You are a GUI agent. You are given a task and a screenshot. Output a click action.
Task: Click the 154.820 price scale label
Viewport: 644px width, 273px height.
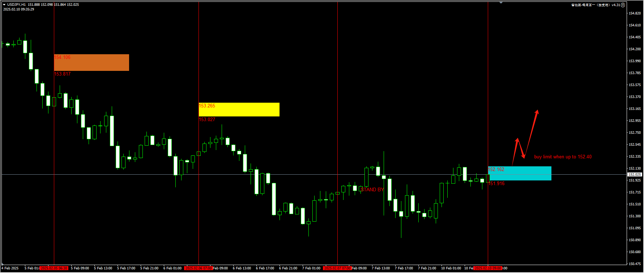click(x=635, y=13)
